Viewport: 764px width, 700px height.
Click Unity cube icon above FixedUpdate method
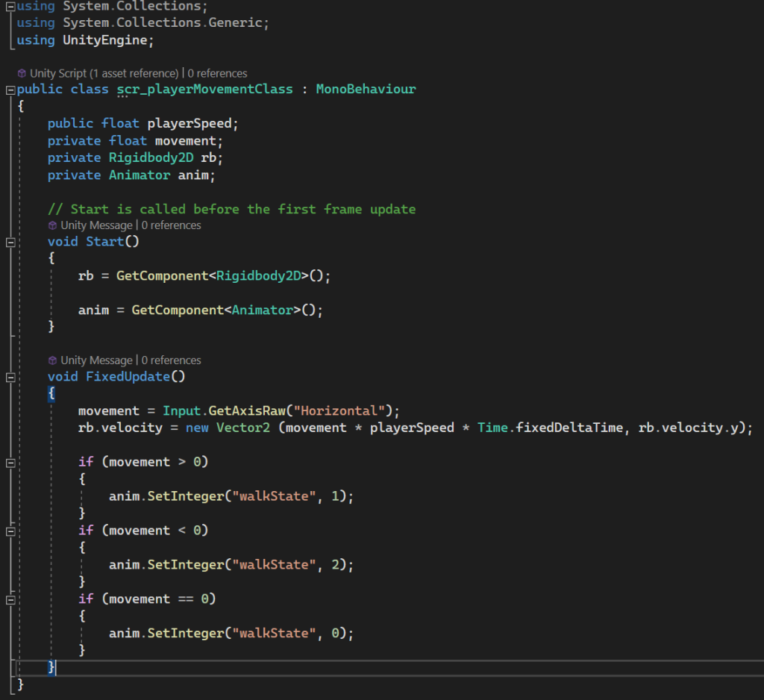[x=52, y=360]
